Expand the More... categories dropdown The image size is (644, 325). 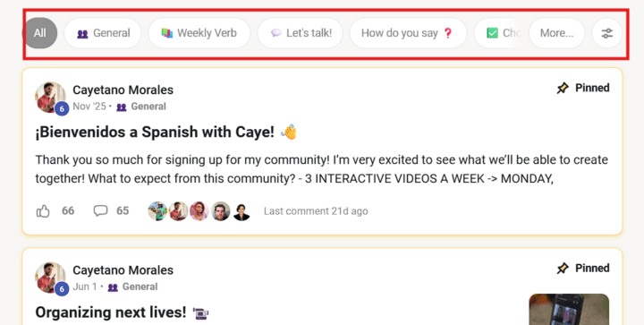tap(556, 33)
